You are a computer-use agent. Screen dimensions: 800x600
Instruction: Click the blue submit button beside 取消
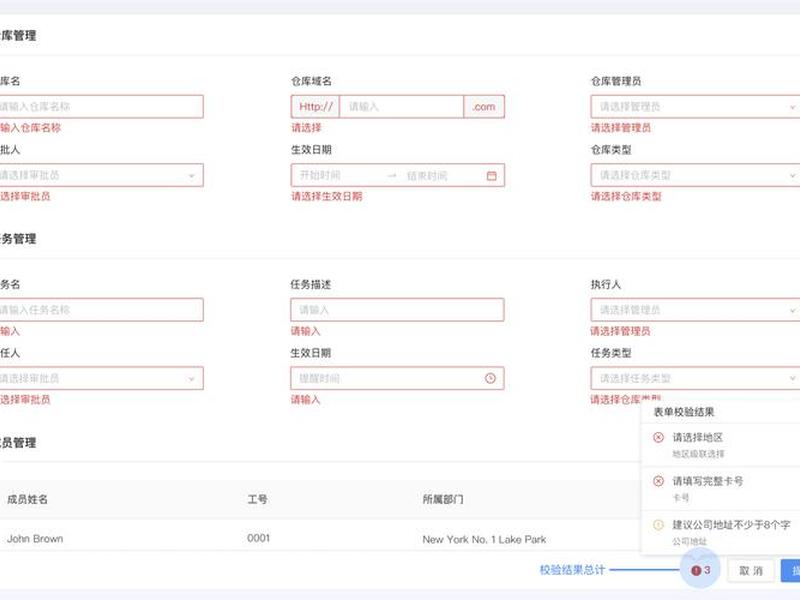791,570
